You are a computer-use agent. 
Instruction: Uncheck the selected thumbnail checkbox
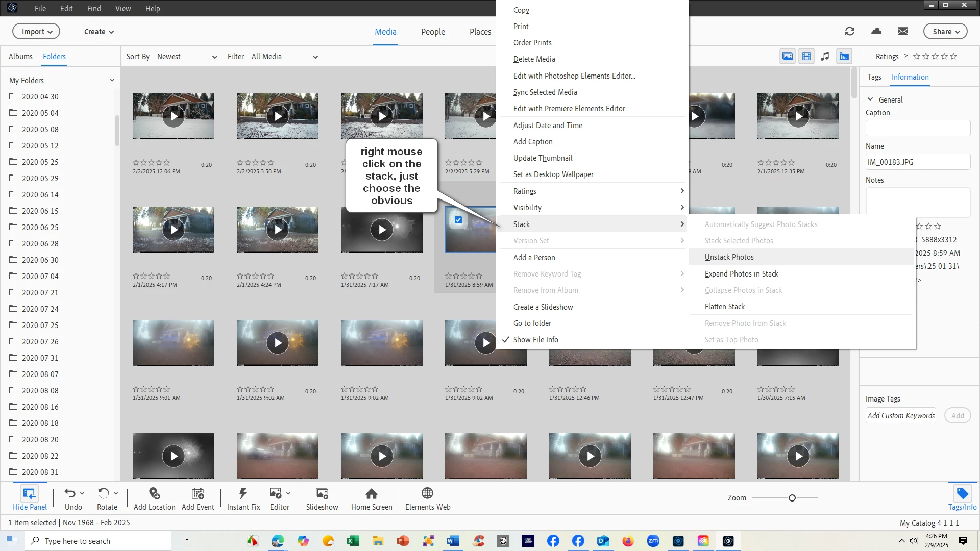pos(458,220)
